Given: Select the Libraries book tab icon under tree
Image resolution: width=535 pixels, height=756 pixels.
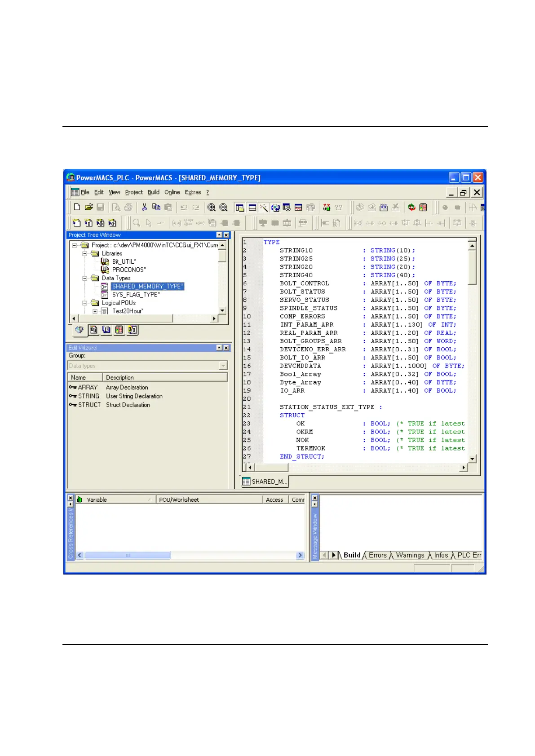Looking at the screenshot, I should click(x=106, y=330).
